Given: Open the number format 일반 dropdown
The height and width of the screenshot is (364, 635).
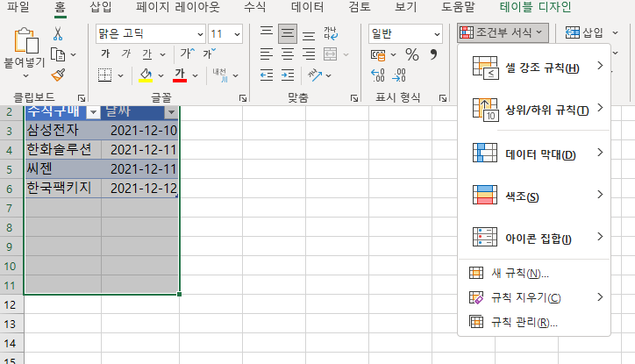Looking at the screenshot, I should click(437, 34).
